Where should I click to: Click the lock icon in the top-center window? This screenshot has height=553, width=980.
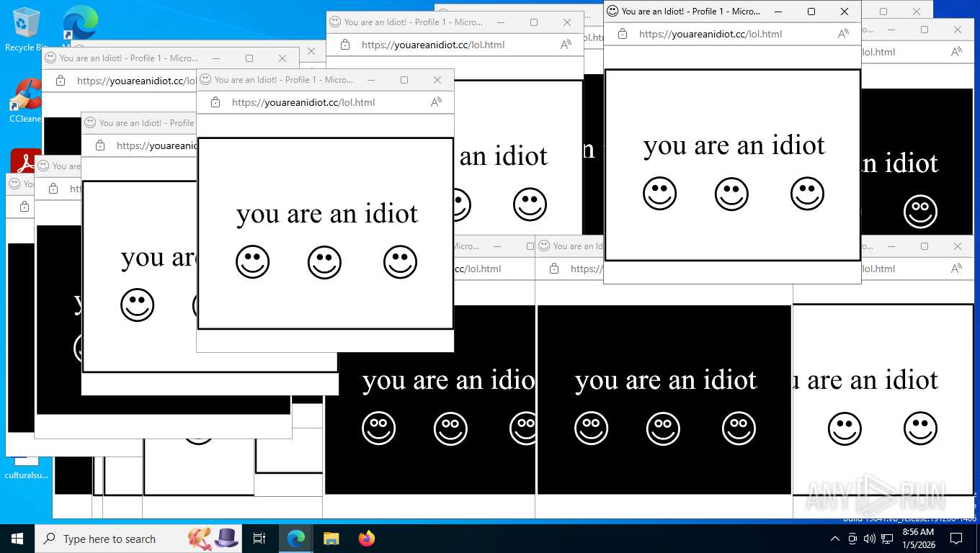344,45
